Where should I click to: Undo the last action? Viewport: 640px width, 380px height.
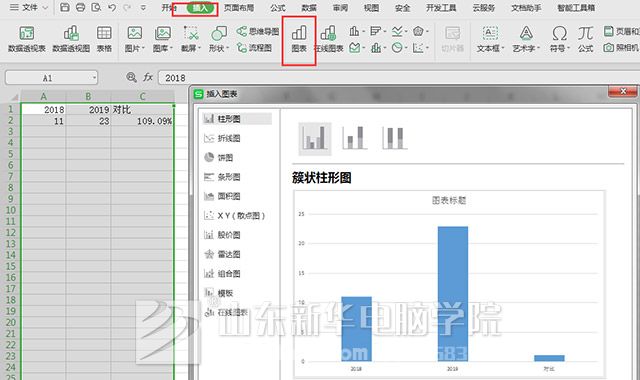pos(112,7)
